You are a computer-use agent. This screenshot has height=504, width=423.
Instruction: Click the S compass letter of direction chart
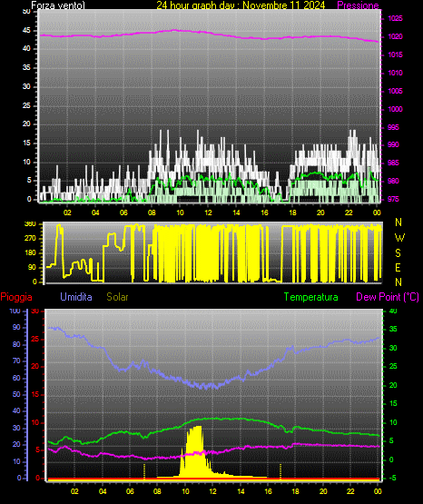(x=398, y=253)
